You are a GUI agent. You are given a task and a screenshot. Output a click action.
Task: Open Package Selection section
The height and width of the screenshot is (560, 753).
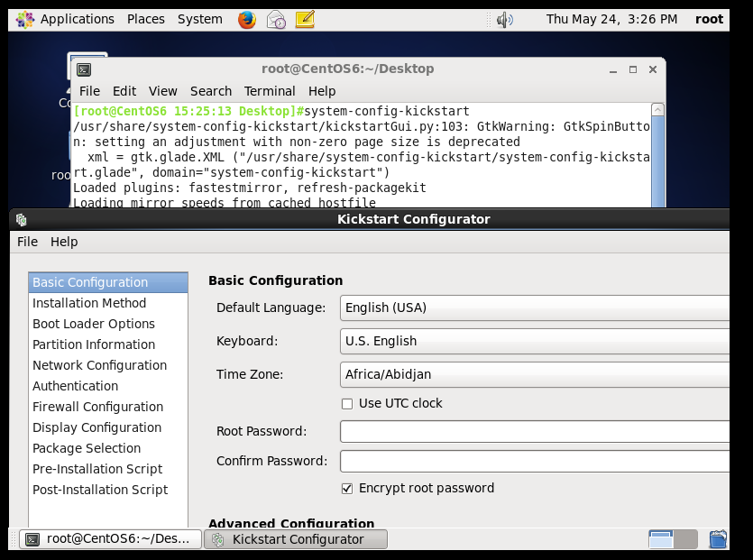[108, 447]
